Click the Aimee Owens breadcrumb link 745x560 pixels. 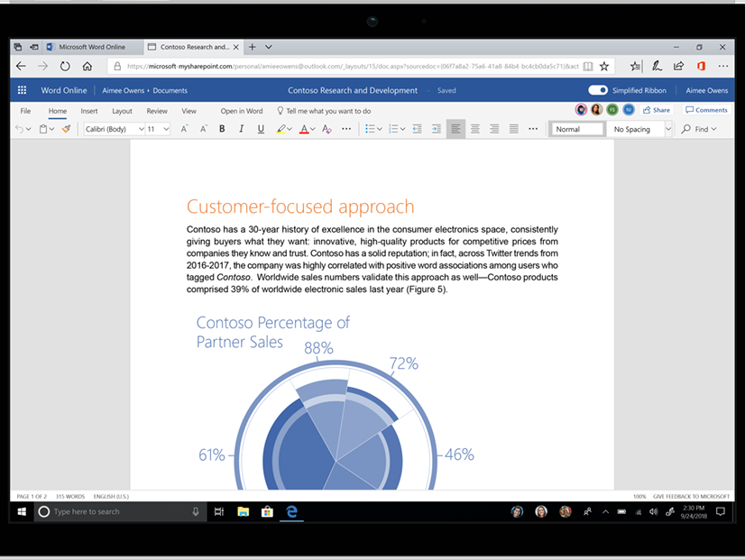pos(123,91)
